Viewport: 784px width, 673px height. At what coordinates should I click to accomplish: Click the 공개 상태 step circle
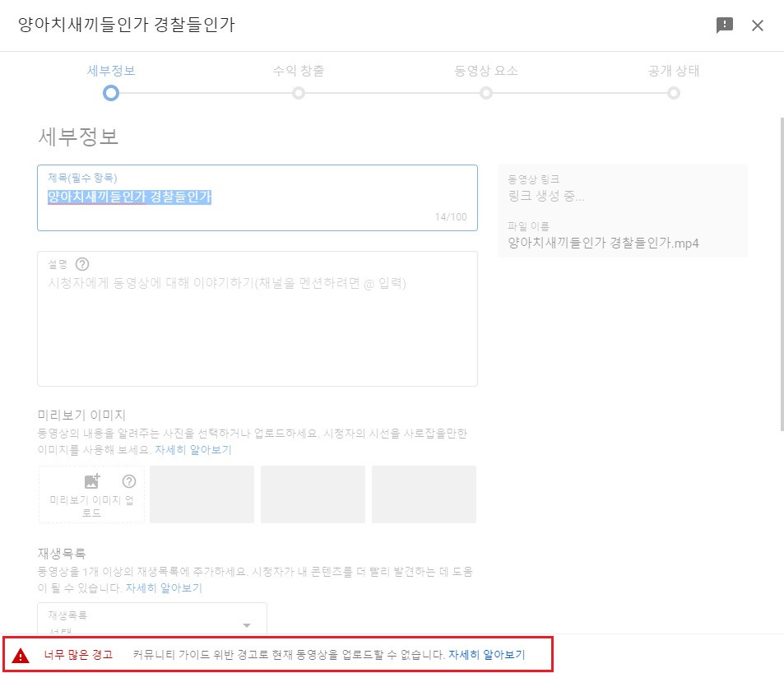(674, 93)
